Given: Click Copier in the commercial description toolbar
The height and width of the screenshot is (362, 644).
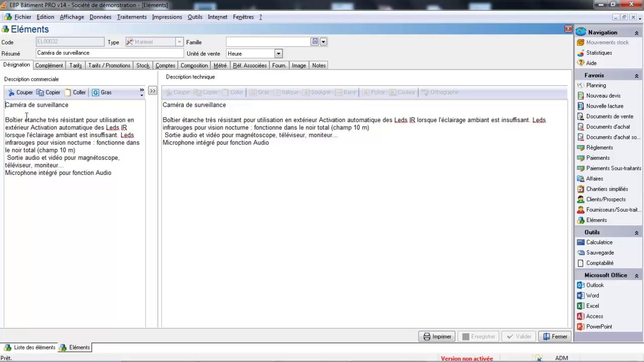Looking at the screenshot, I should coord(48,93).
